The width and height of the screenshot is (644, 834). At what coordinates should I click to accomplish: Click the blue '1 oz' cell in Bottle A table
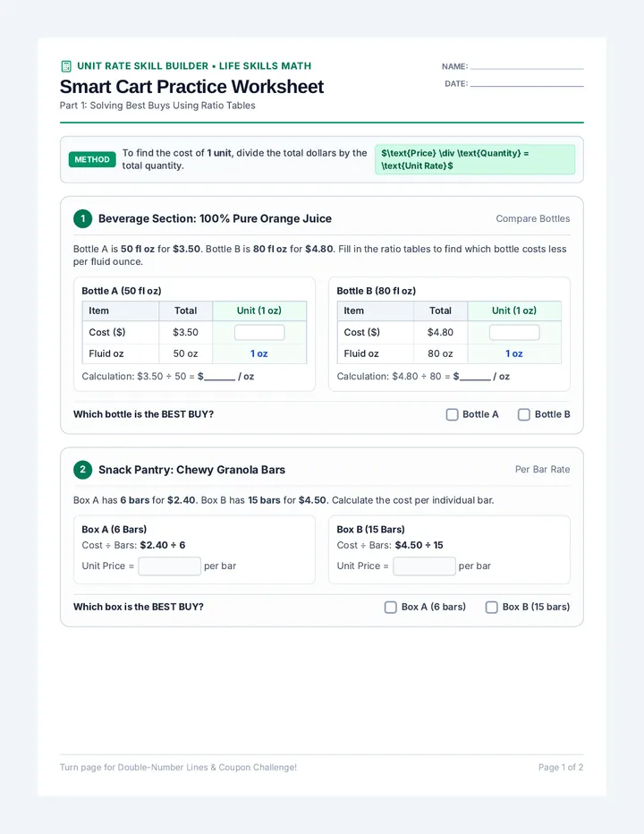click(259, 353)
